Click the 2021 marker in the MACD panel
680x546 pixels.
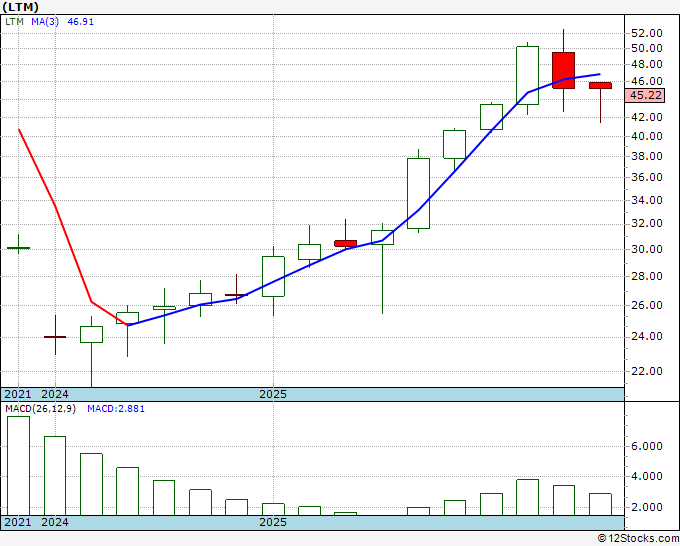point(19,522)
